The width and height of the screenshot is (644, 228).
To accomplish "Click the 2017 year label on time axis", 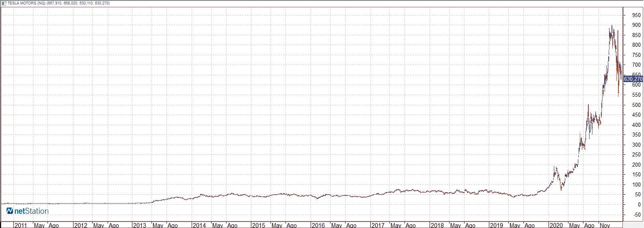I will 378,225.
